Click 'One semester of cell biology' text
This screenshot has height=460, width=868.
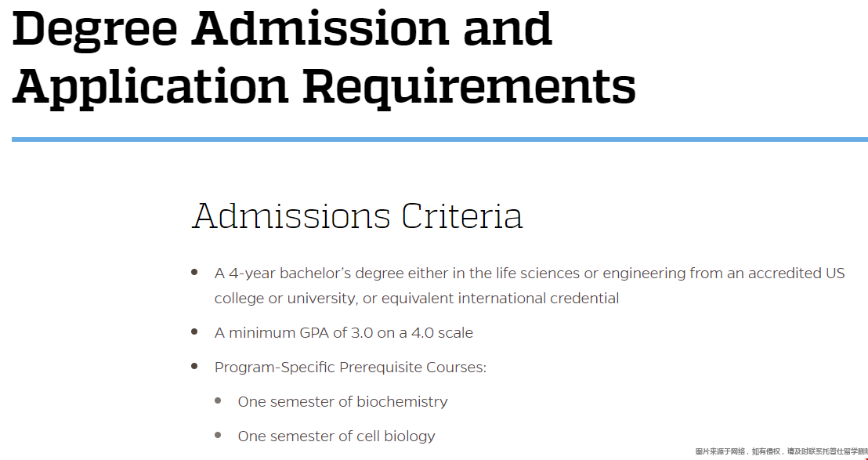[x=336, y=436]
